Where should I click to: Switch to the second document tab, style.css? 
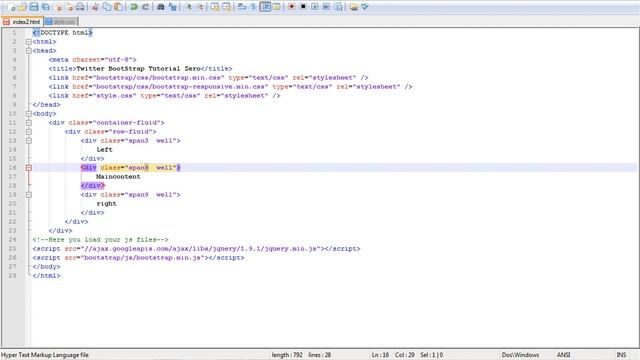tap(60, 22)
